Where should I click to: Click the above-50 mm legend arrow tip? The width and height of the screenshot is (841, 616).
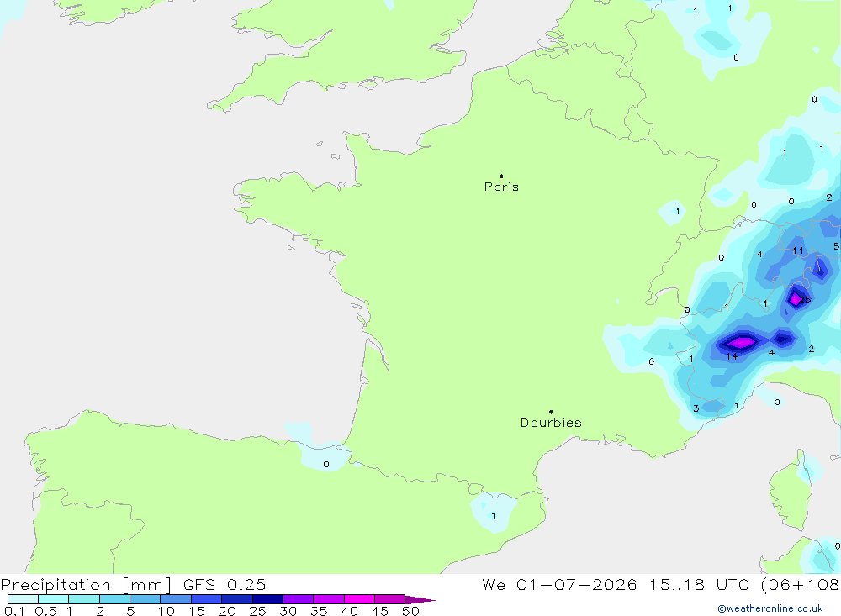421,600
